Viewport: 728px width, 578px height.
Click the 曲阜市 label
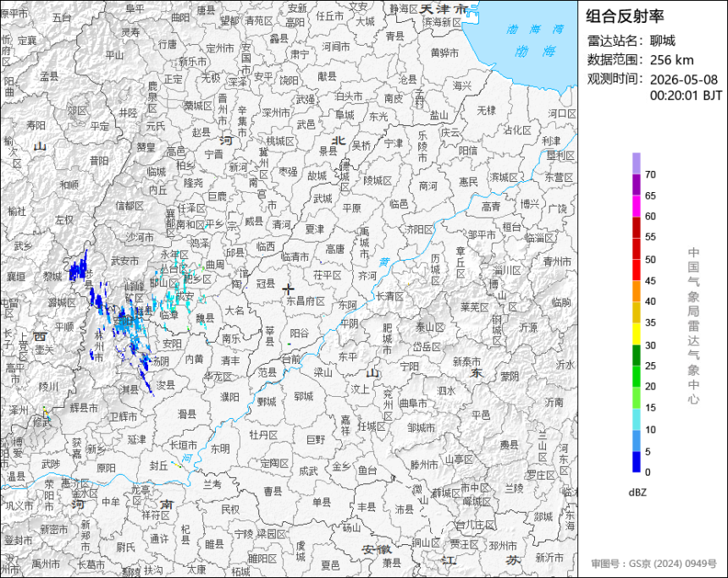click(x=413, y=404)
